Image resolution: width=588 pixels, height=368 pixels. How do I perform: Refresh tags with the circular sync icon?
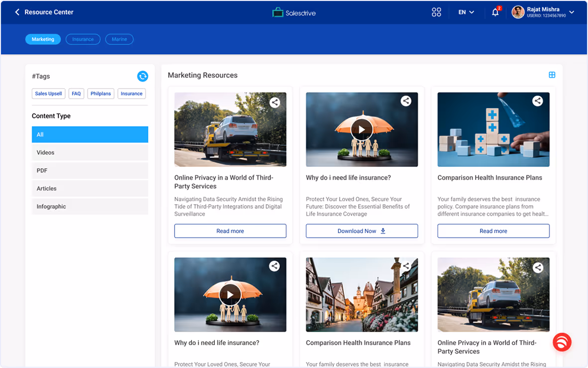[142, 76]
